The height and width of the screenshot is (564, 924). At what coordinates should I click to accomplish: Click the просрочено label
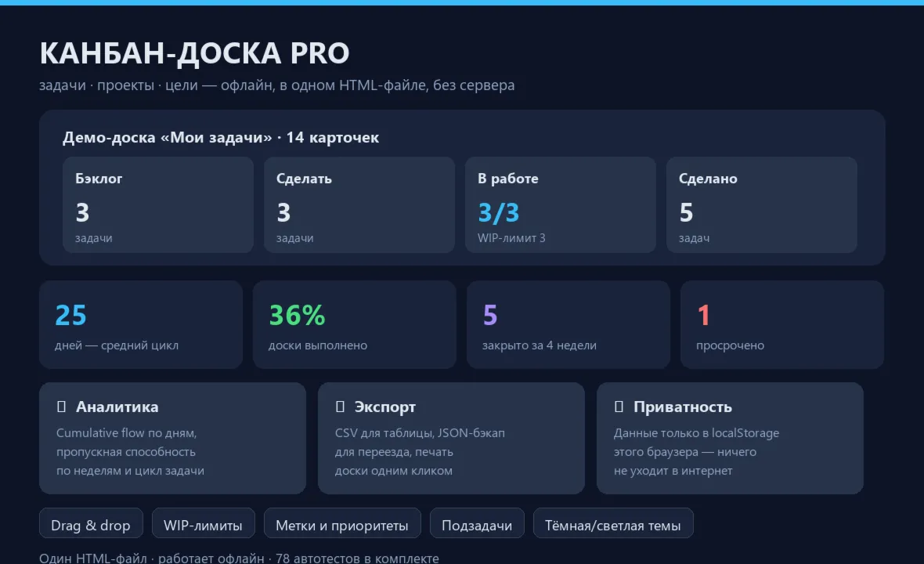730,345
